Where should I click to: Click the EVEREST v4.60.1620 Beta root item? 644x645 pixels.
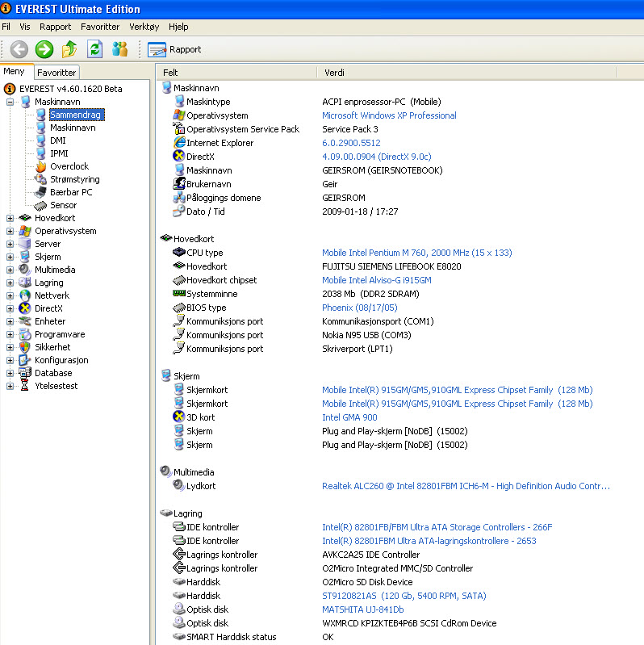tap(70, 89)
